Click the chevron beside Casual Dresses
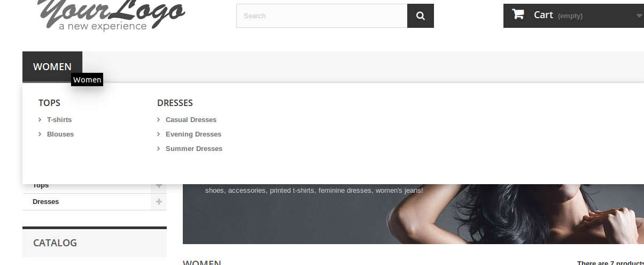 coord(159,120)
